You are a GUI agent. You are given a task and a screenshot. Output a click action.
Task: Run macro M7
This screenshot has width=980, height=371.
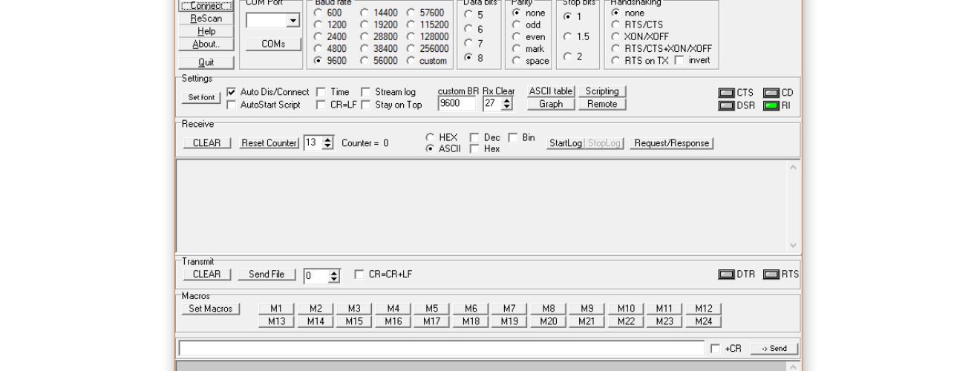(509, 309)
